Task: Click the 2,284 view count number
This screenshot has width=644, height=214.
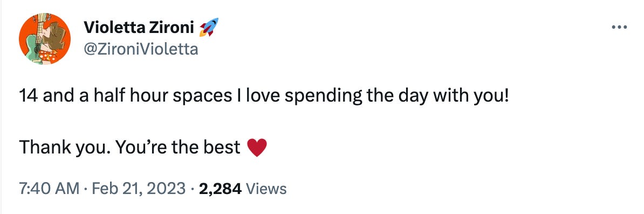Action: pyautogui.click(x=220, y=189)
